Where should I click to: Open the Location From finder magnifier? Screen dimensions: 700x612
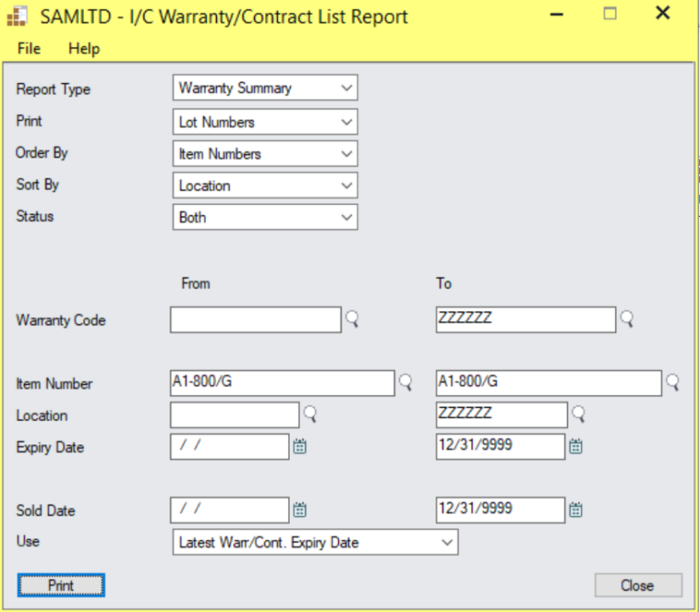(x=311, y=414)
